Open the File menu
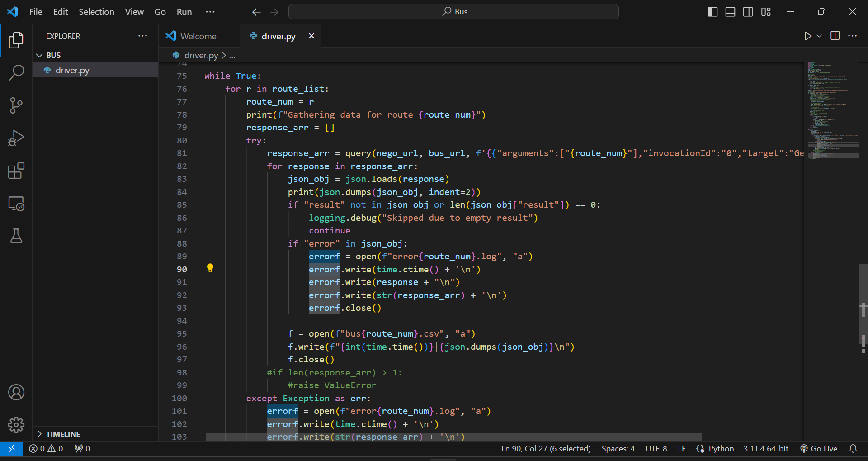The image size is (868, 461). click(36, 12)
